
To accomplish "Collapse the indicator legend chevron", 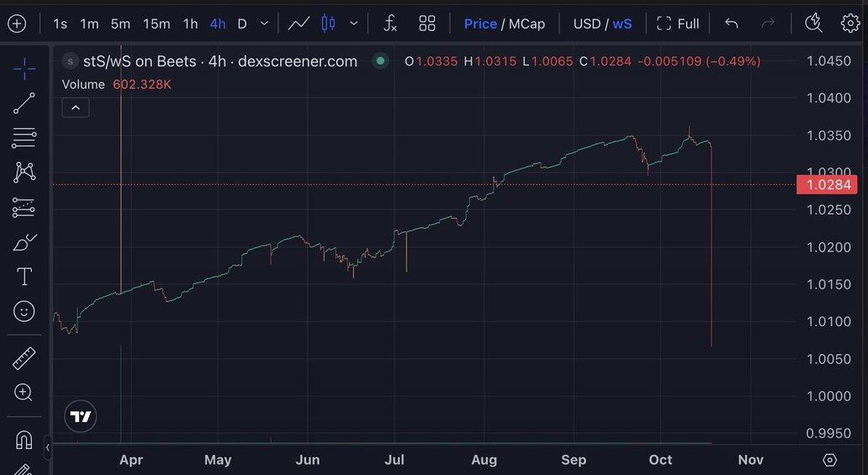I will pos(76,108).
